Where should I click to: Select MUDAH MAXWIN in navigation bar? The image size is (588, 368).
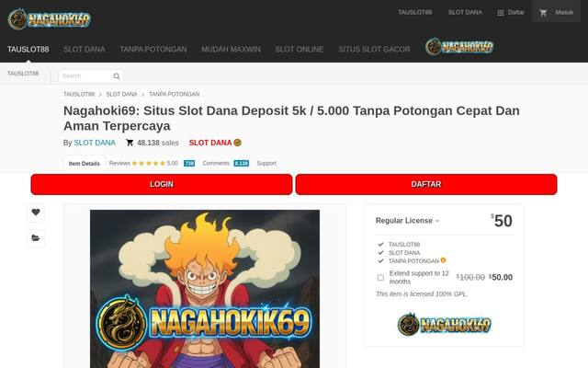231,49
